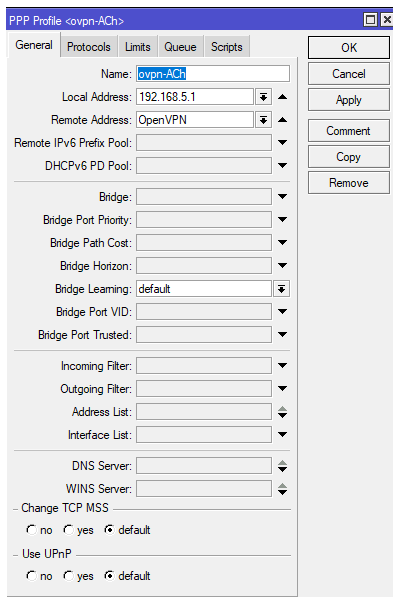Expand the Bridge field arrow
Screen dimensions: 402x597
(282, 197)
